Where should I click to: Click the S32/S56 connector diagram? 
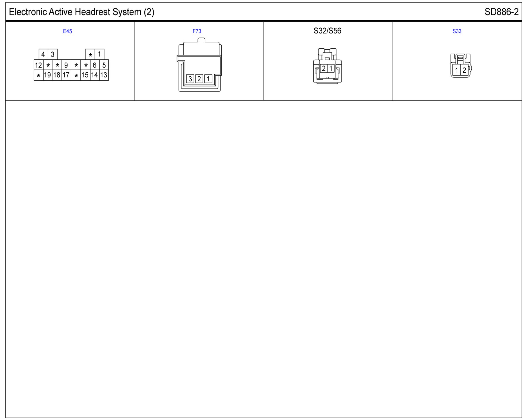coord(327,66)
